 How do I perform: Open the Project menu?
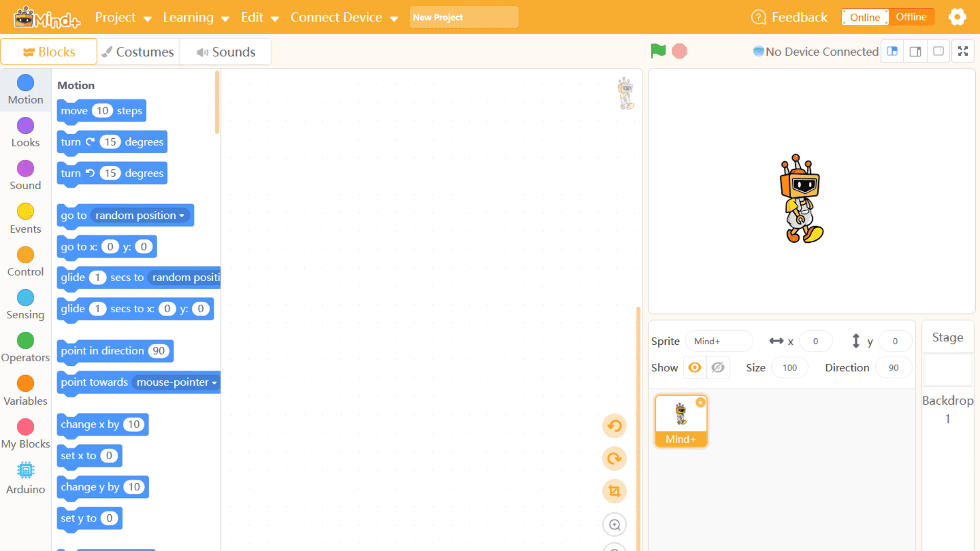(x=123, y=17)
